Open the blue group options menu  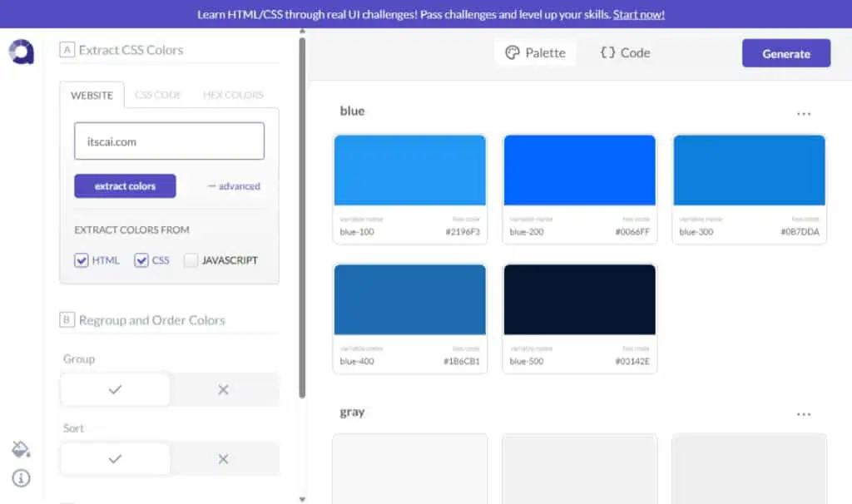804,113
